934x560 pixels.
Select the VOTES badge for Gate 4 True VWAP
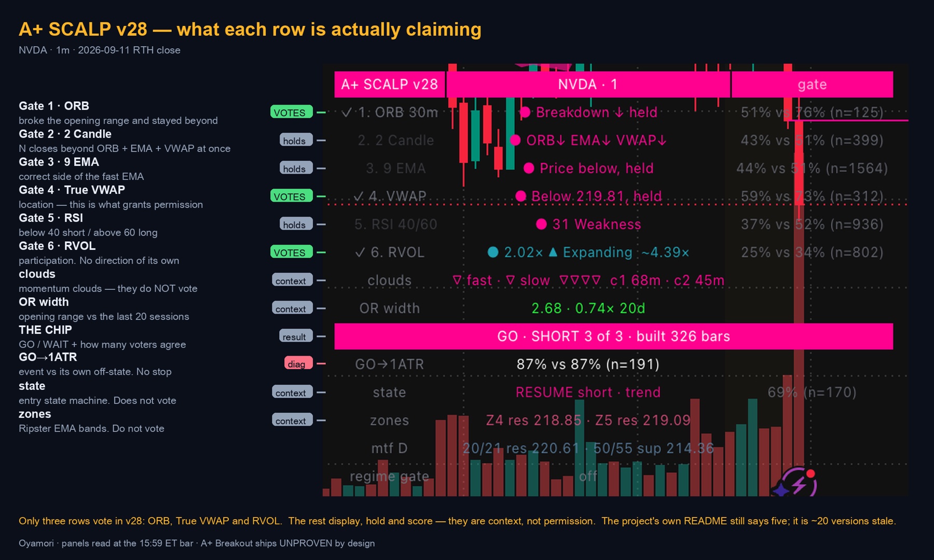coord(291,196)
